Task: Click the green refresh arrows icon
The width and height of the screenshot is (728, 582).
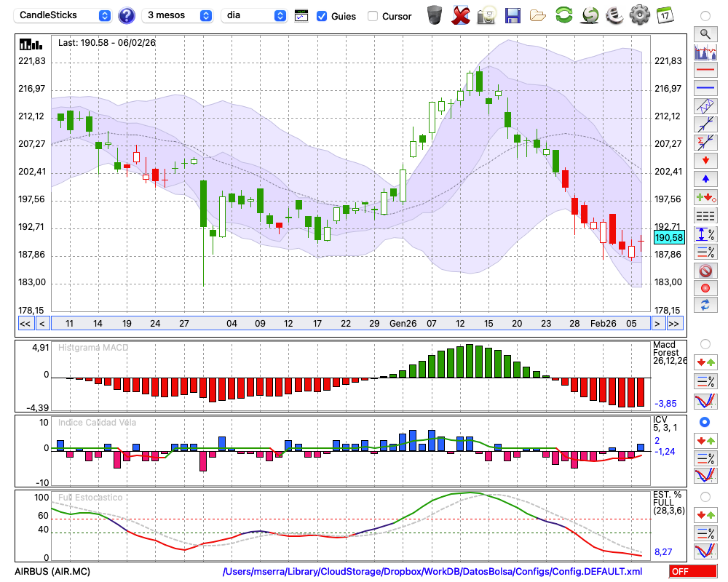Action: [563, 15]
